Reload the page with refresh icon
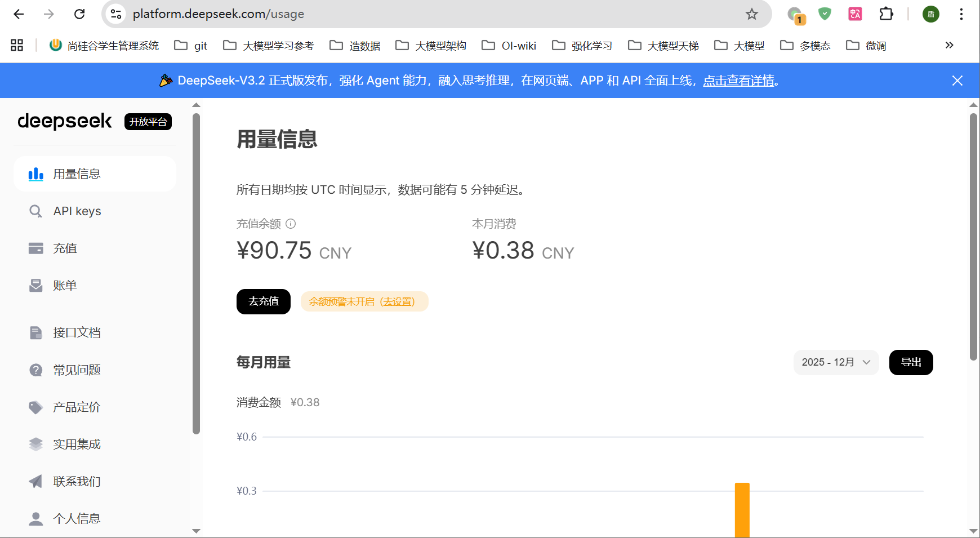Image resolution: width=980 pixels, height=538 pixels. [x=79, y=14]
